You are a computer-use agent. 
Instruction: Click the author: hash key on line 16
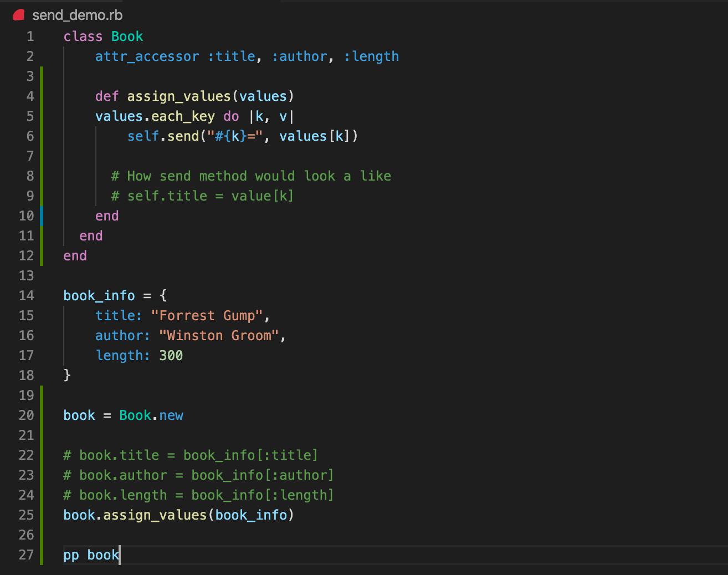(x=122, y=336)
